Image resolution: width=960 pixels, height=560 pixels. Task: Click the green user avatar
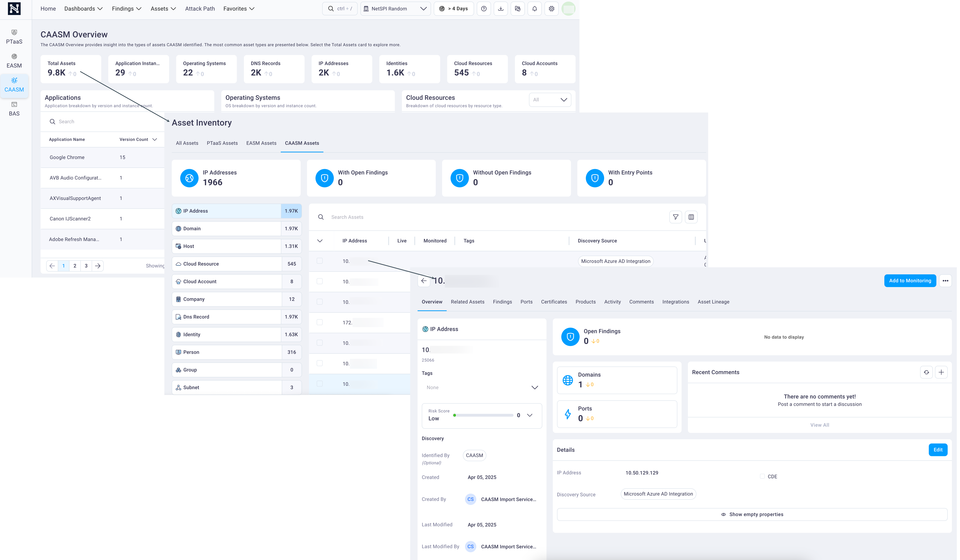568,9
